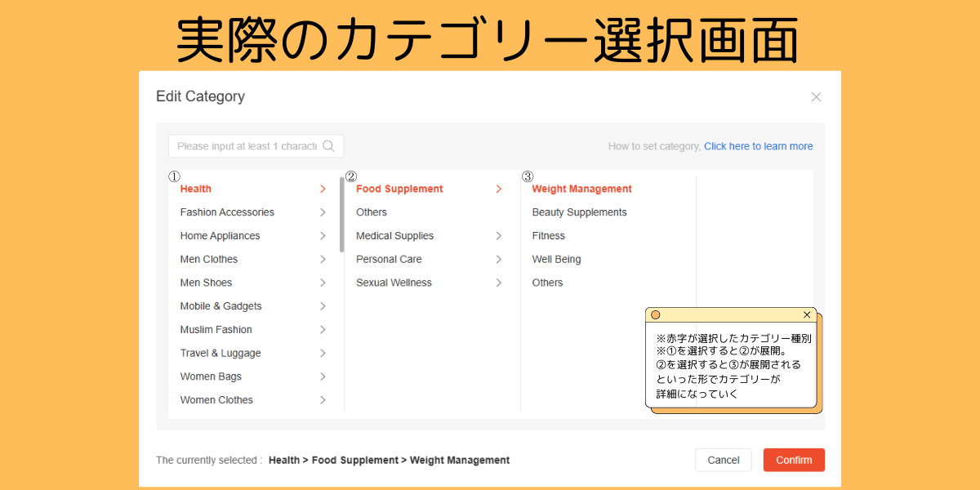Select Weight Management category

point(582,189)
